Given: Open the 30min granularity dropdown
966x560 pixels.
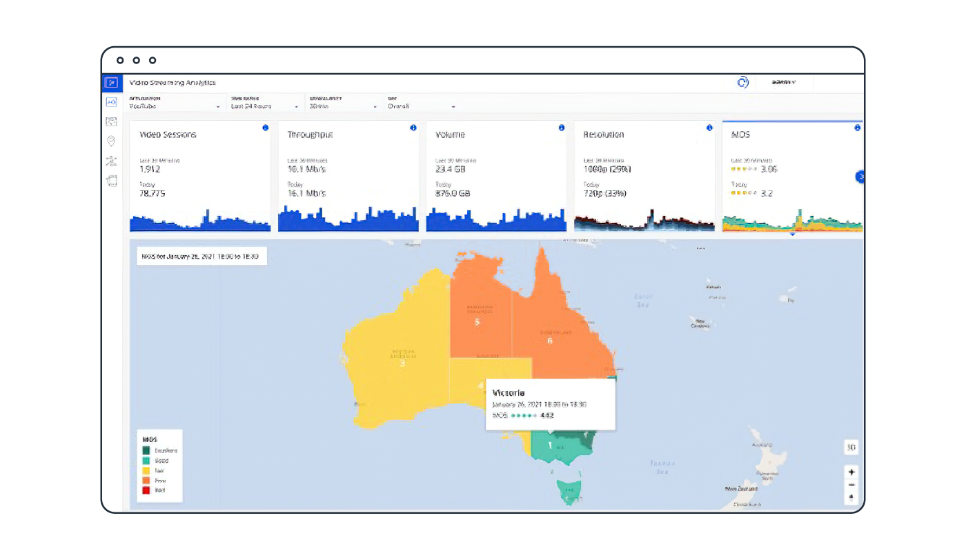Looking at the screenshot, I should pos(343,106).
